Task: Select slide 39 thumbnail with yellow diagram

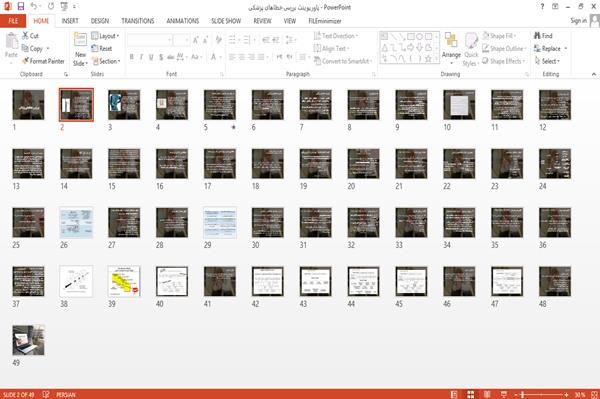Action: 124,281
